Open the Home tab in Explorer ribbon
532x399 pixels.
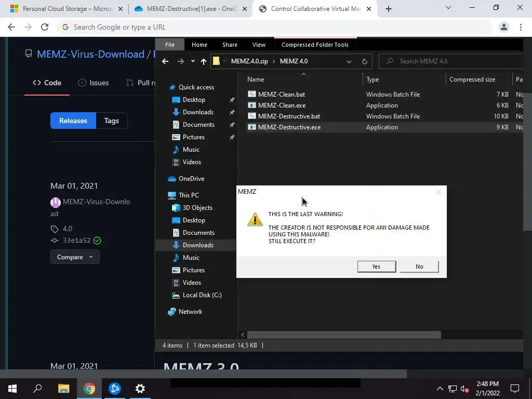pos(199,45)
